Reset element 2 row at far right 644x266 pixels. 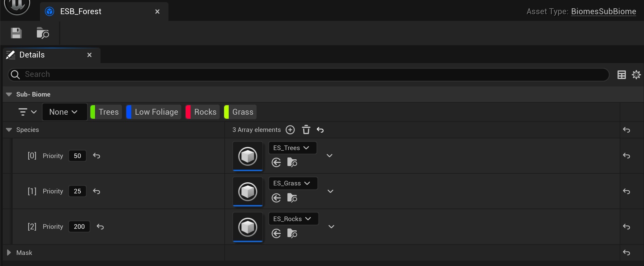[626, 227]
